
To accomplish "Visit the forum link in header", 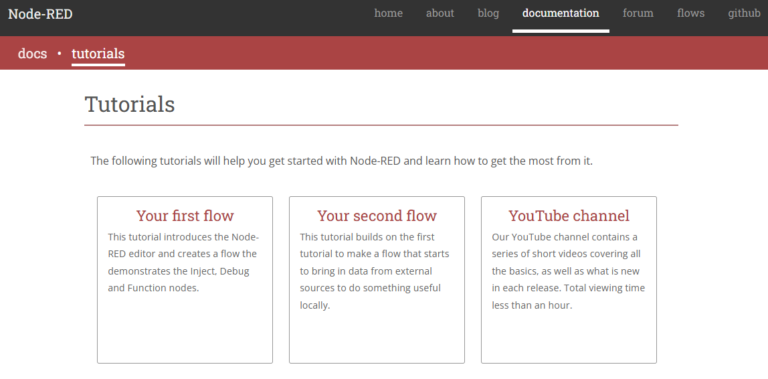I will (x=638, y=13).
